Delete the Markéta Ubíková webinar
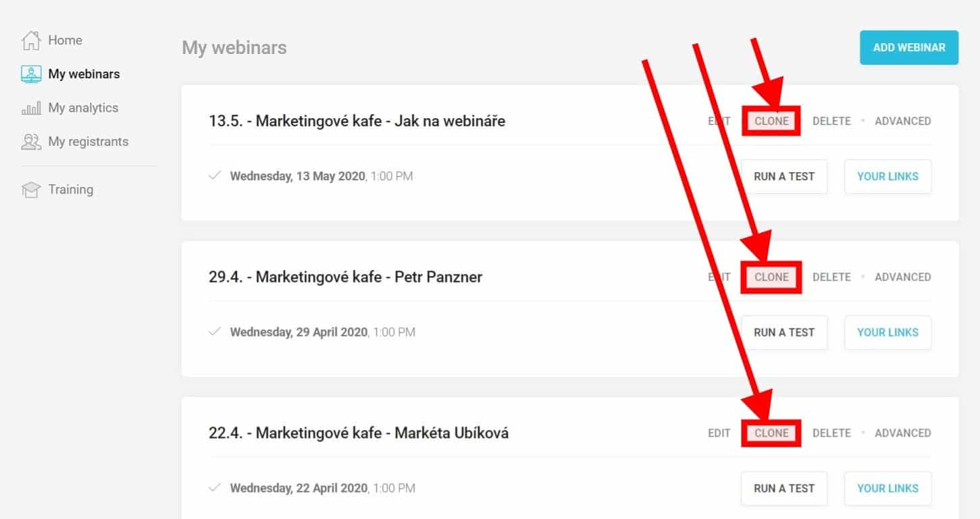The height and width of the screenshot is (519, 980). [x=831, y=433]
